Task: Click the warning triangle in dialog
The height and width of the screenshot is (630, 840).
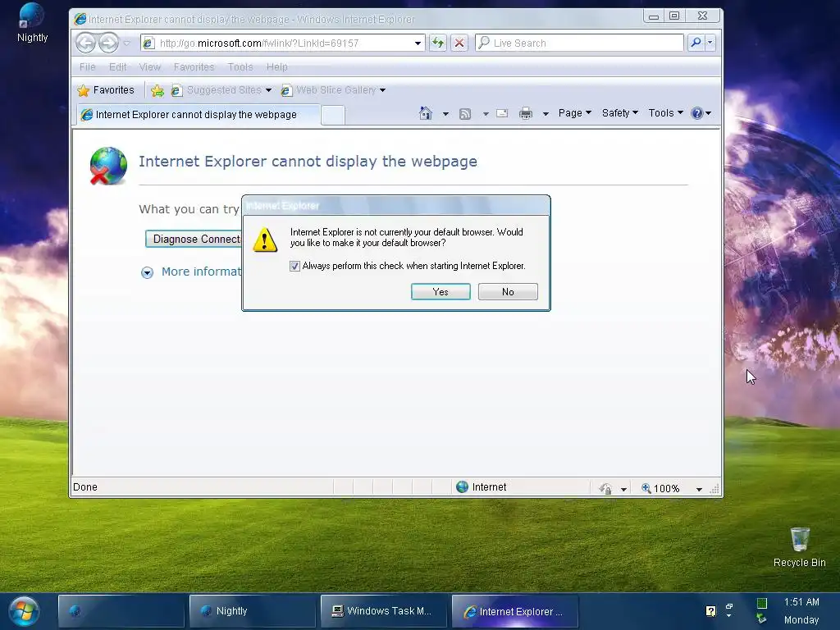Action: point(265,239)
